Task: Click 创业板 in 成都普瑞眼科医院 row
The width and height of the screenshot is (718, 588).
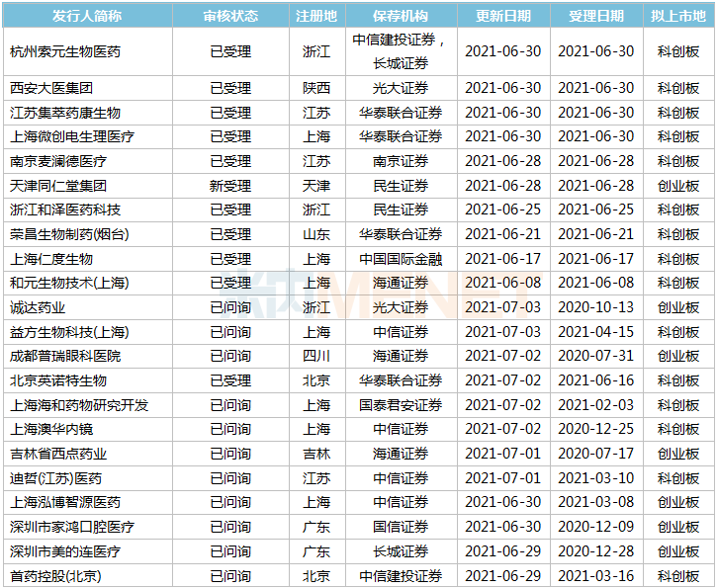Action: click(678, 356)
